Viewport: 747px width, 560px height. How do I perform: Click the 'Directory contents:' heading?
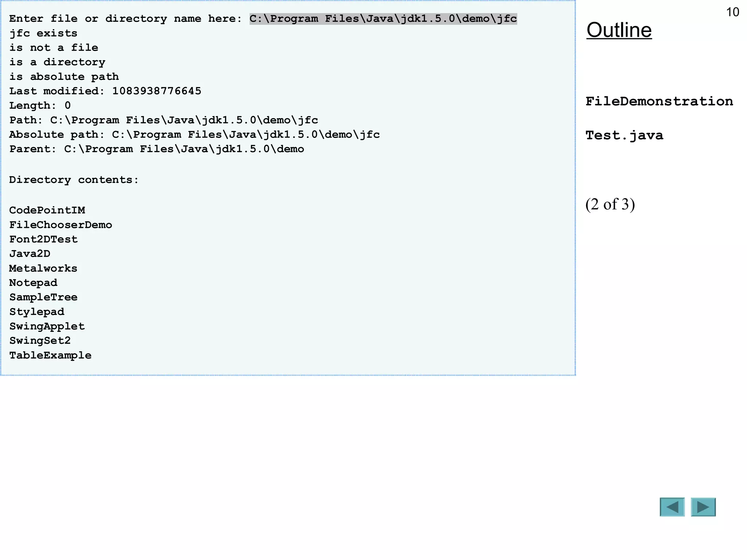coord(74,180)
